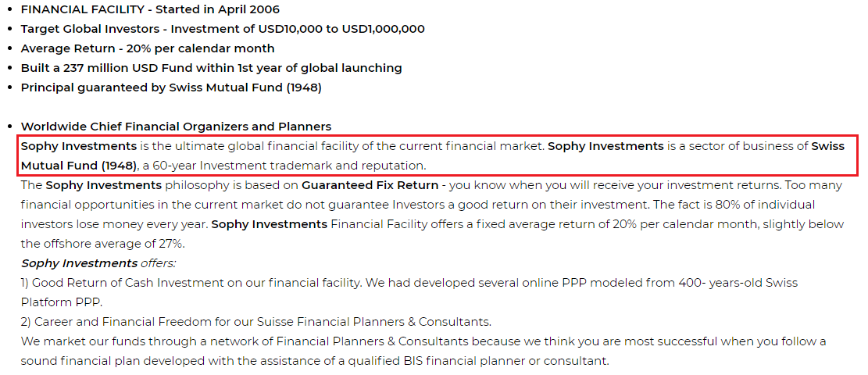Click 'a 60-year Investment trademark and reputation' text
The height and width of the screenshot is (375, 868).
pyautogui.click(x=284, y=166)
